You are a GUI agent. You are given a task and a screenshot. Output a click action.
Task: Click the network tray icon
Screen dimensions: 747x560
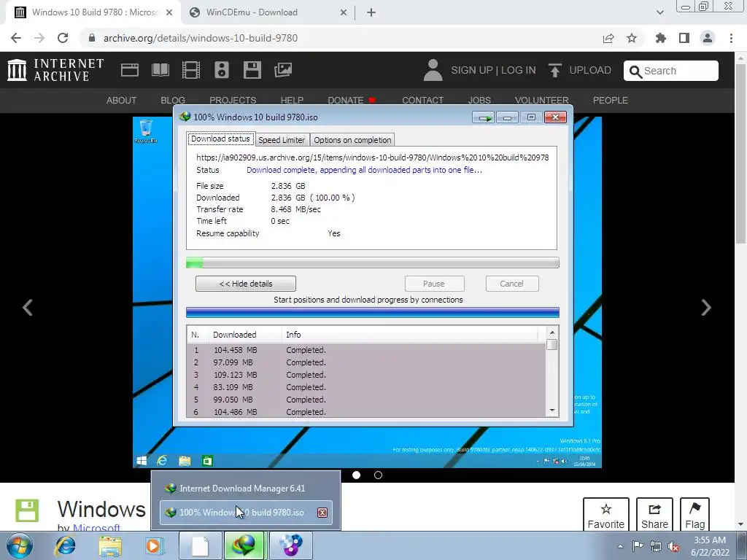point(656,546)
